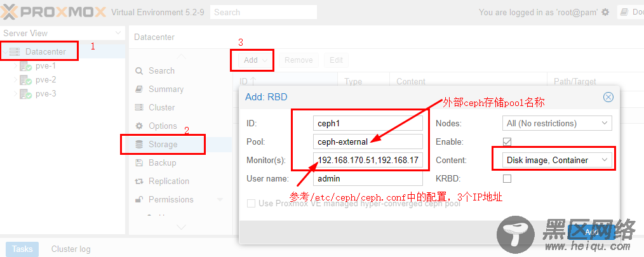Viewport: 644px width, 257px height.
Task: Collapse the Permissions submenu arrow
Action: click(220, 200)
